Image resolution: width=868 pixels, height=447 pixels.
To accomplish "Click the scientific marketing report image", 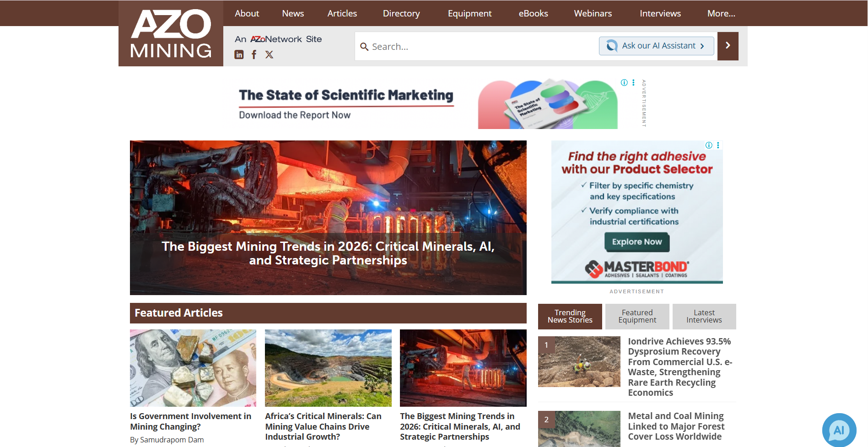I will click(548, 104).
